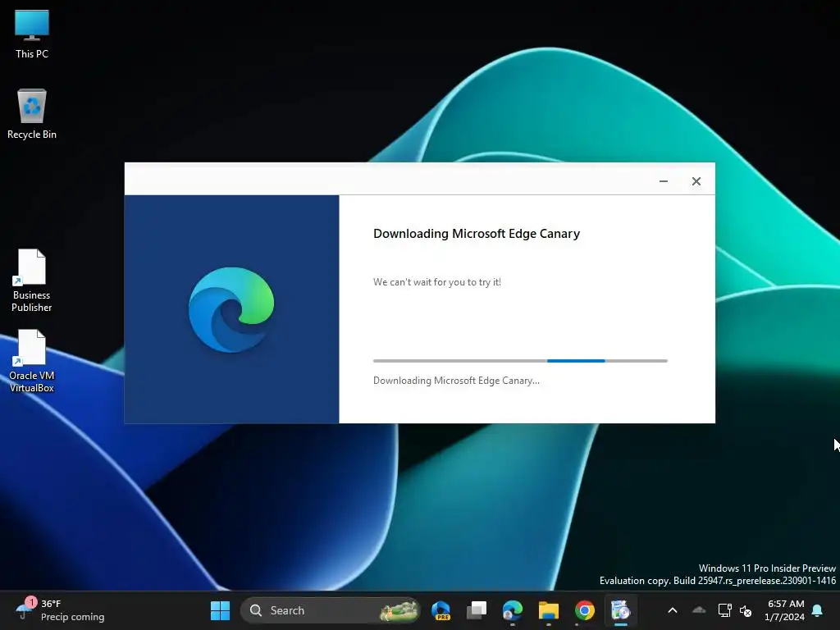This screenshot has width=840, height=630.
Task: Click the "Downloading Microsoft Edge Canary" heading
Action: coord(477,234)
